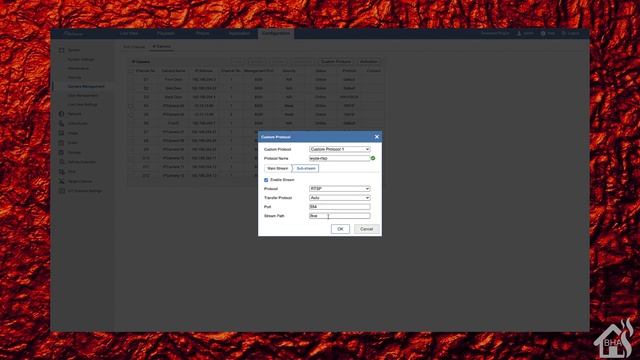Click the Network section icon in the sidebar
Screen dimensions: 640x360
click(x=61, y=114)
